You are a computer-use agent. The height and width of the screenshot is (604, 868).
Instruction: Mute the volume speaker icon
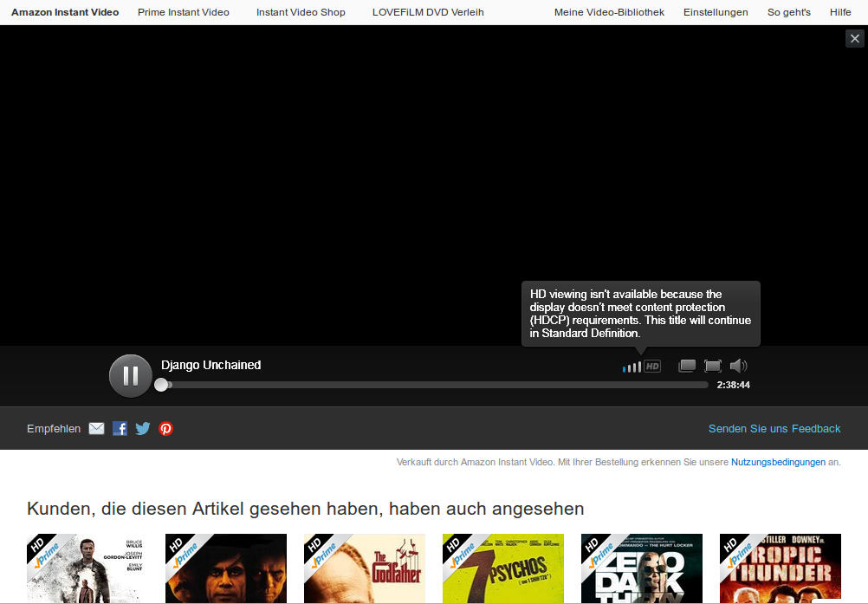coord(738,366)
